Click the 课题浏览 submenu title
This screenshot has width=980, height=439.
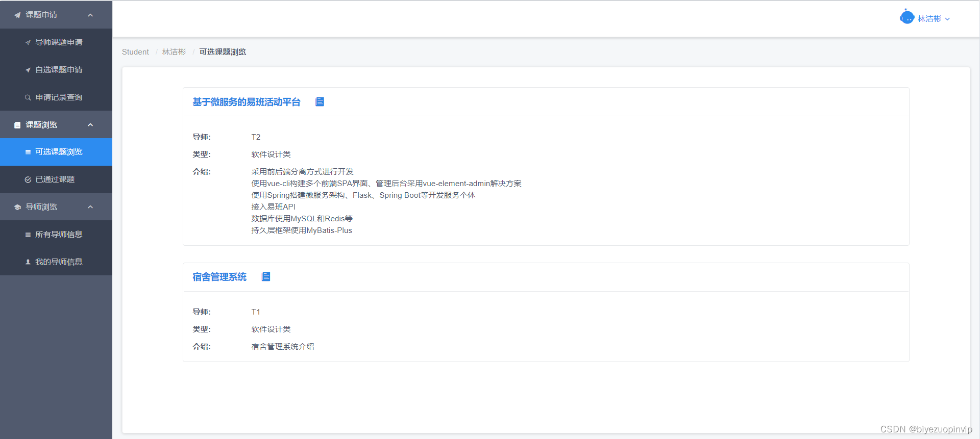[x=56, y=125]
